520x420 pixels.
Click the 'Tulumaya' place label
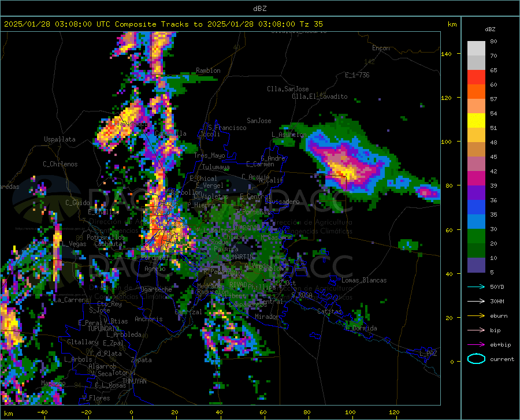[x=216, y=167]
